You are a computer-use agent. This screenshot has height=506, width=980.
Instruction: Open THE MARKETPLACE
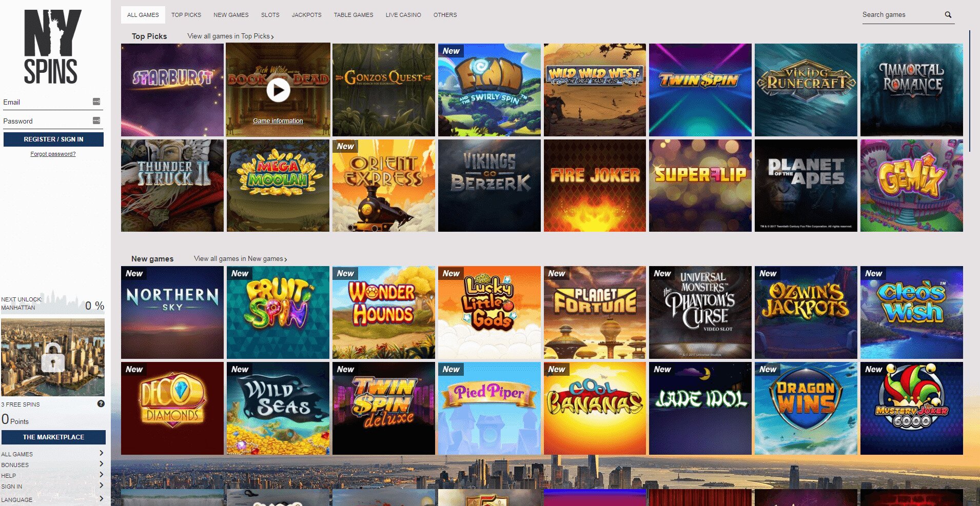(53, 437)
